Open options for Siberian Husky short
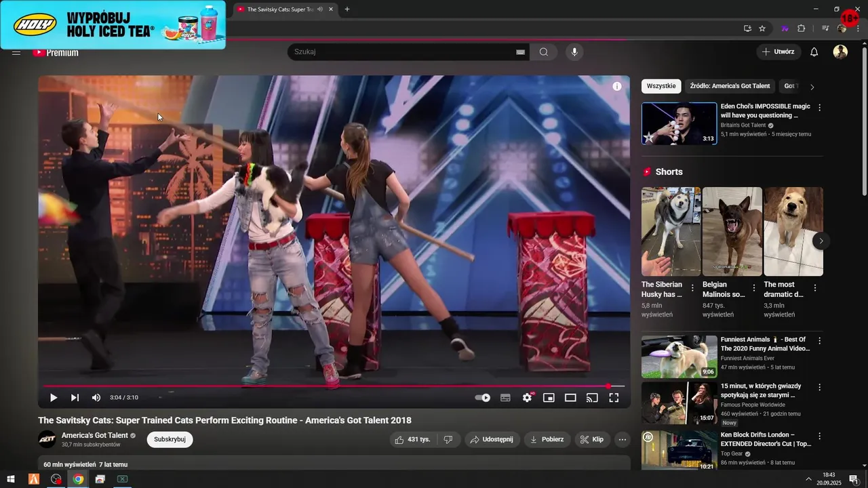Screen dimensions: 868x488 pos(692,288)
